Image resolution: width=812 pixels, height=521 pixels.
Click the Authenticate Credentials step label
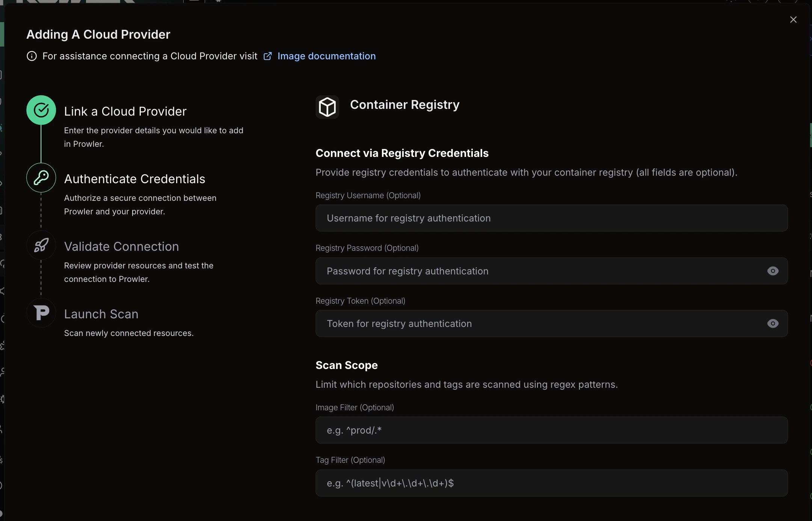pos(134,179)
